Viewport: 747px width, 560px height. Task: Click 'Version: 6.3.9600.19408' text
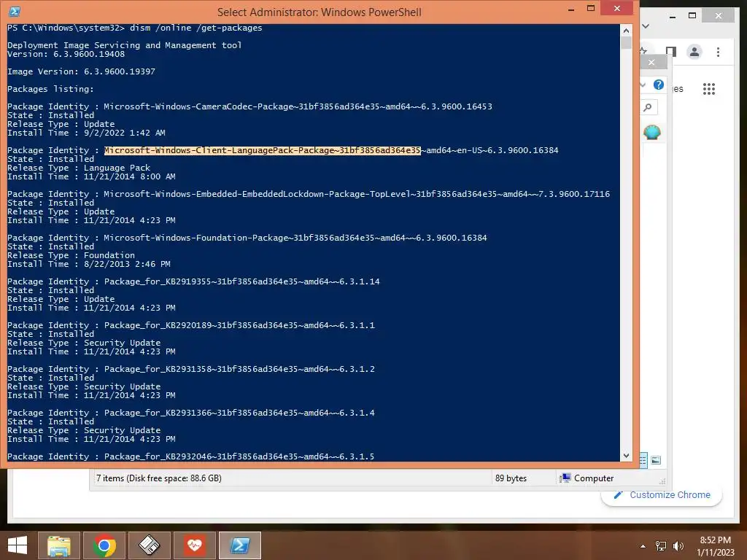66,54
